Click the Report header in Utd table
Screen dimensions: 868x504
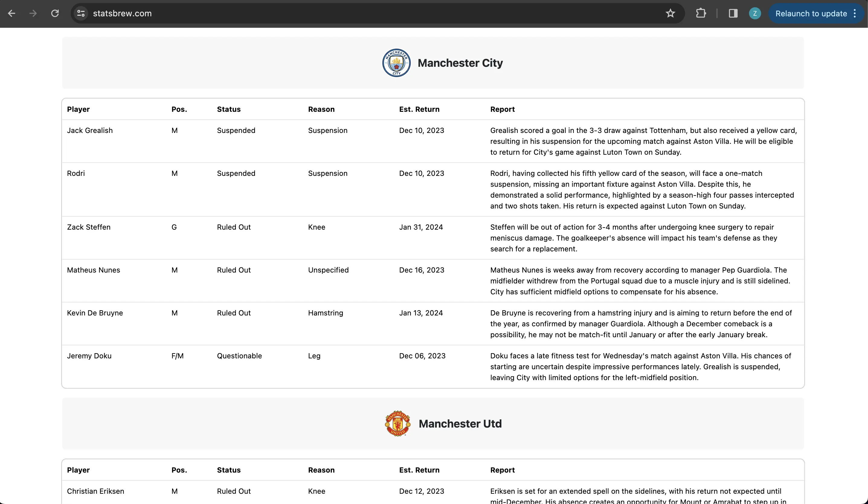tap(503, 470)
